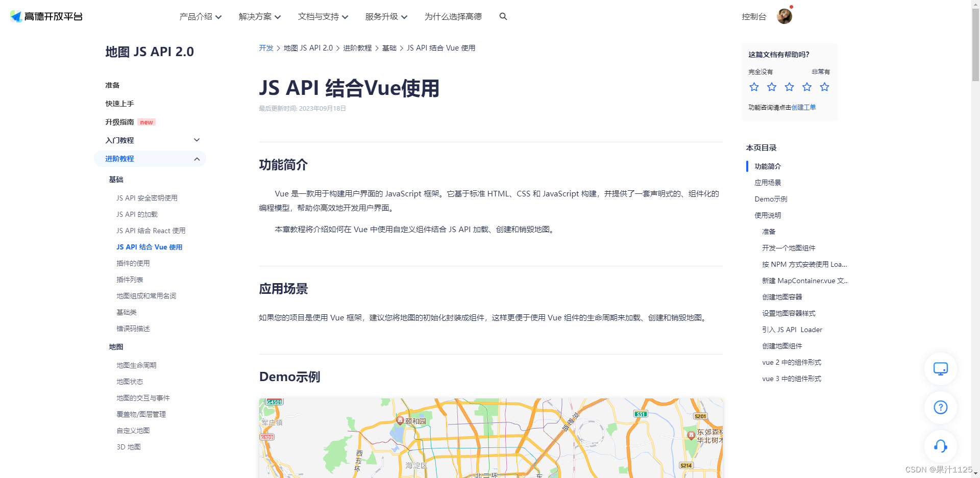Open 地图状态 sidebar item
This screenshot has height=478, width=980.
[x=130, y=382]
